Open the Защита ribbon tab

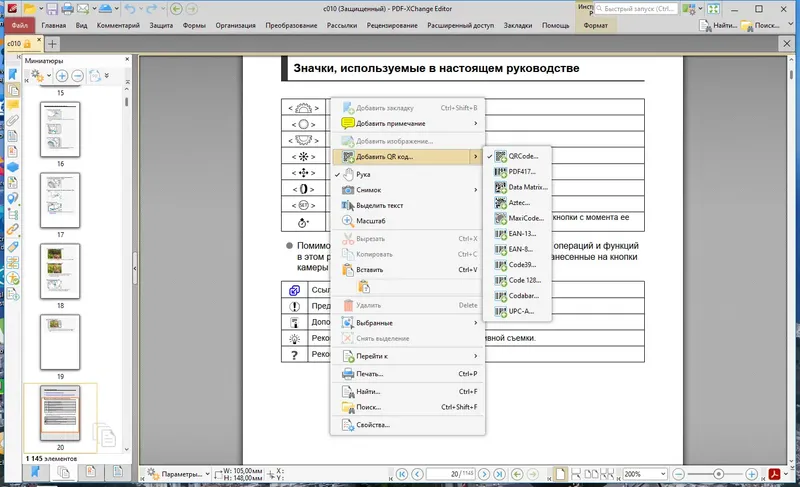coord(161,25)
